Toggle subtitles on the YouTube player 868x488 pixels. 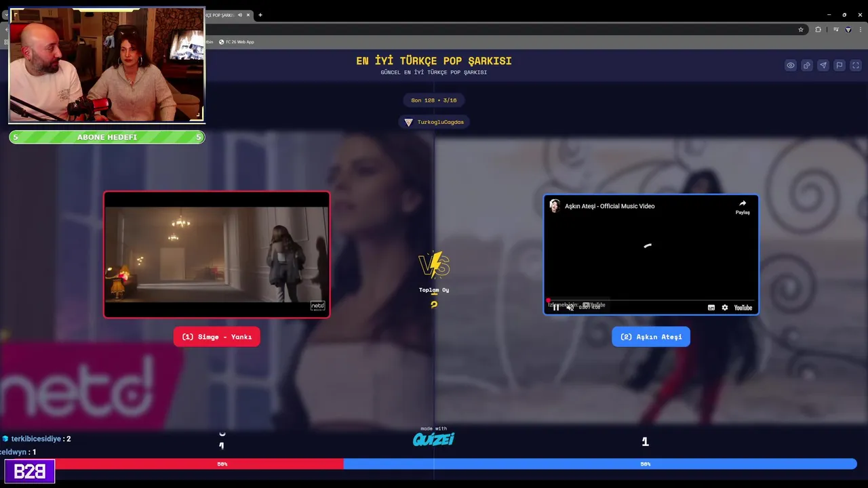pyautogui.click(x=711, y=308)
